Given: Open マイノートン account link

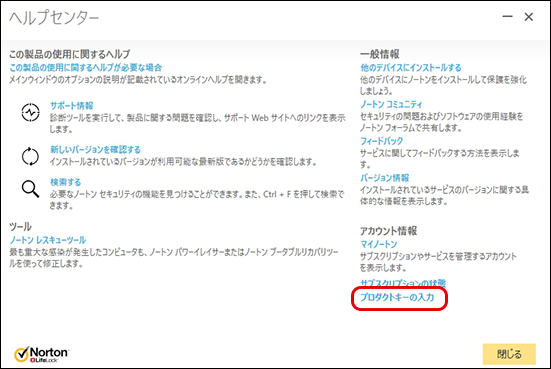Looking at the screenshot, I should pyautogui.click(x=378, y=244).
